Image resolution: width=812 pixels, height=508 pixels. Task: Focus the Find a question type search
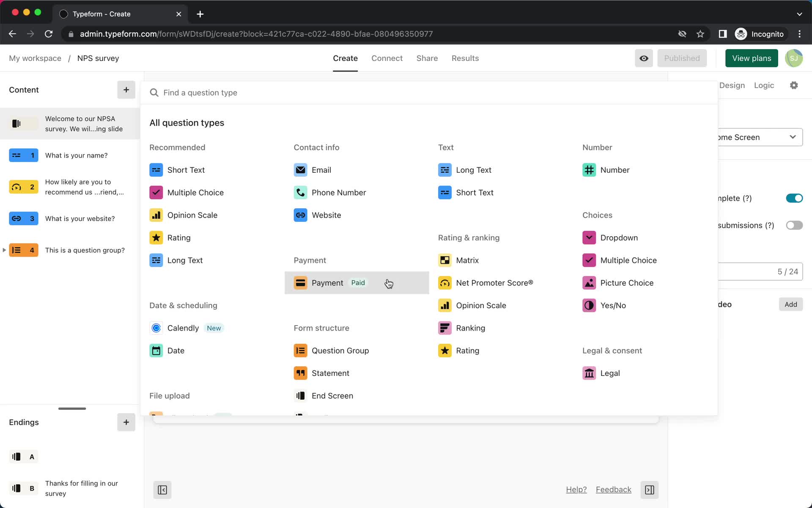click(429, 93)
